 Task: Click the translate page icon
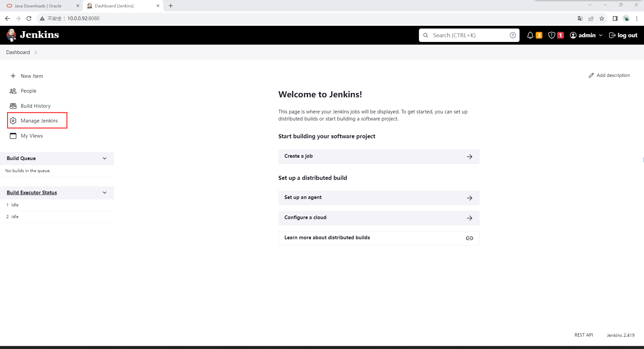point(580,18)
